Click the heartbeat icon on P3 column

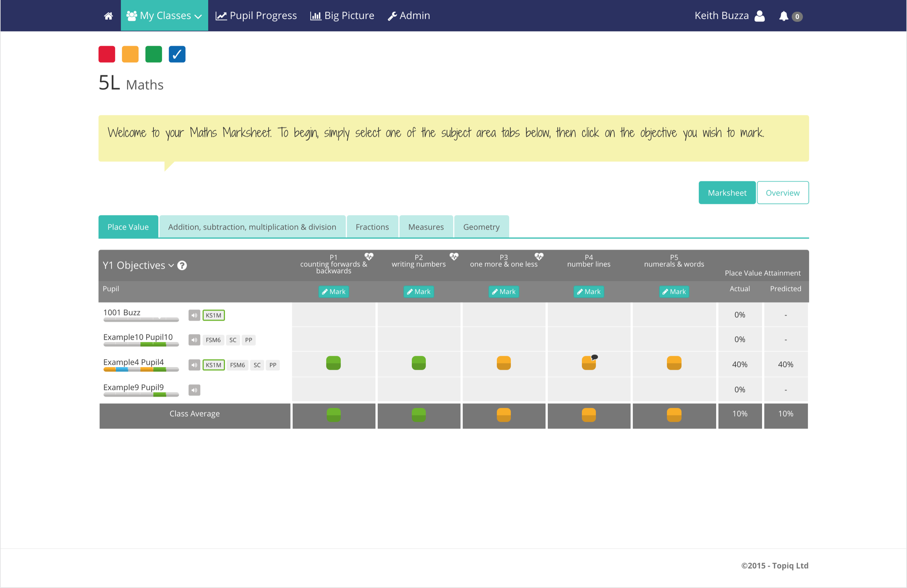[539, 256]
